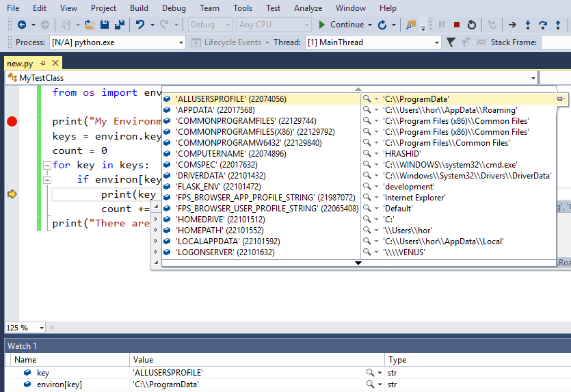571x392 pixels.
Task: Click the Navigate Backward icon
Action: 22,25
